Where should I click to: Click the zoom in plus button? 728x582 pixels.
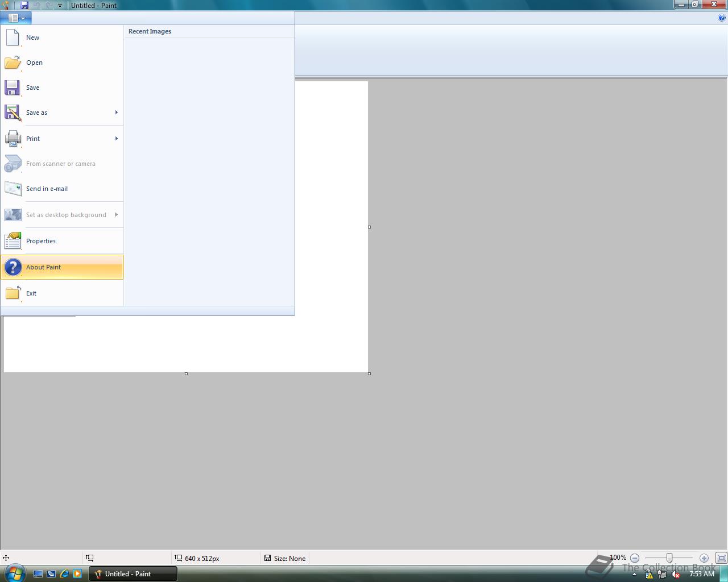click(x=704, y=558)
